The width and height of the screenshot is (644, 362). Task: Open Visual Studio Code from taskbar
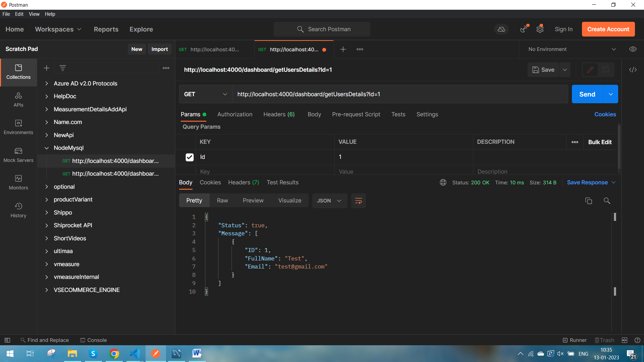click(x=135, y=353)
